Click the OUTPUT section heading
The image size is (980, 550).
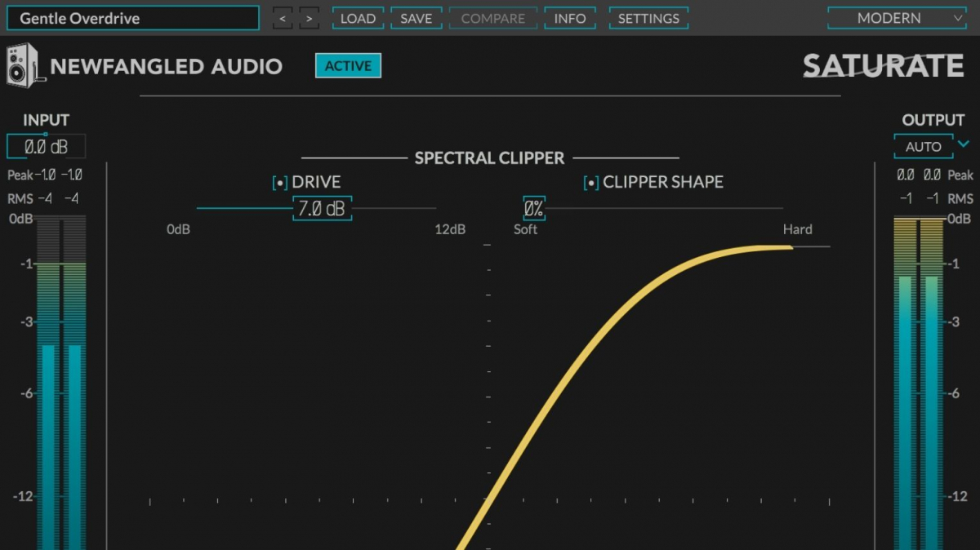coord(933,120)
